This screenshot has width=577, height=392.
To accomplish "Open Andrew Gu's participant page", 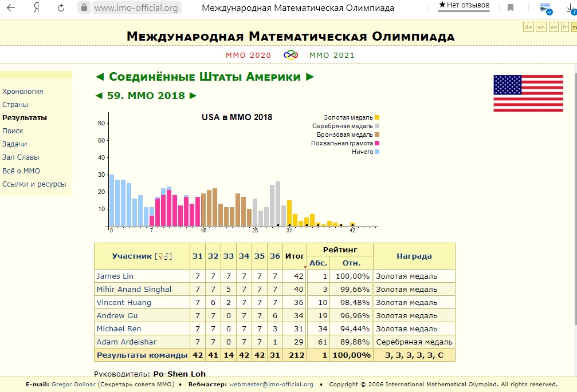I will click(x=117, y=315).
